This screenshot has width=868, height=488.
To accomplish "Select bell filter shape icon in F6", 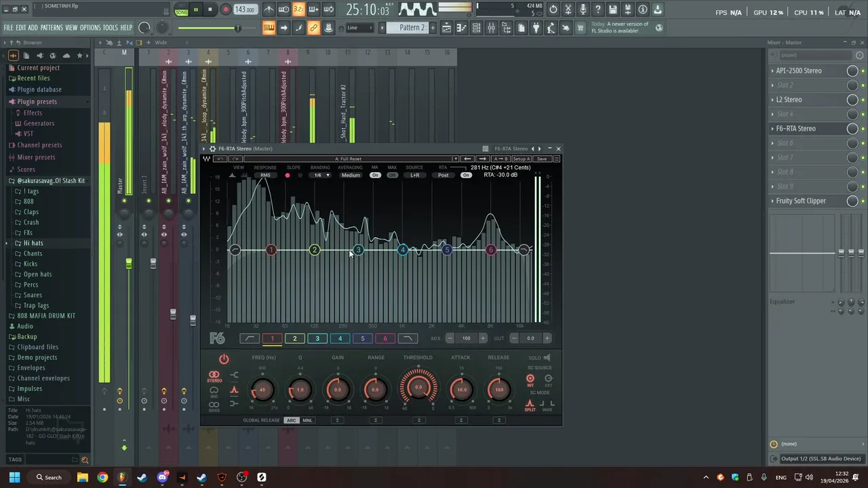I will click(234, 389).
